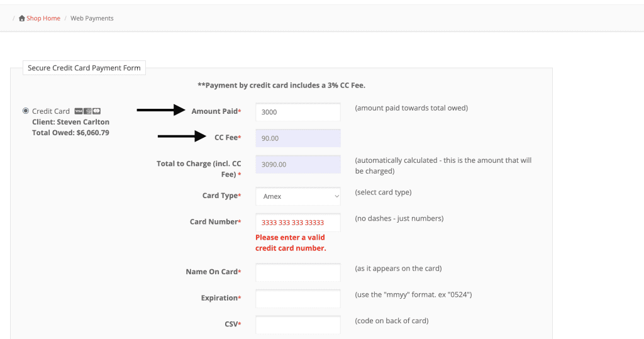Select the Credit Card radio button
Viewport: 644px width, 339px height.
click(x=26, y=111)
